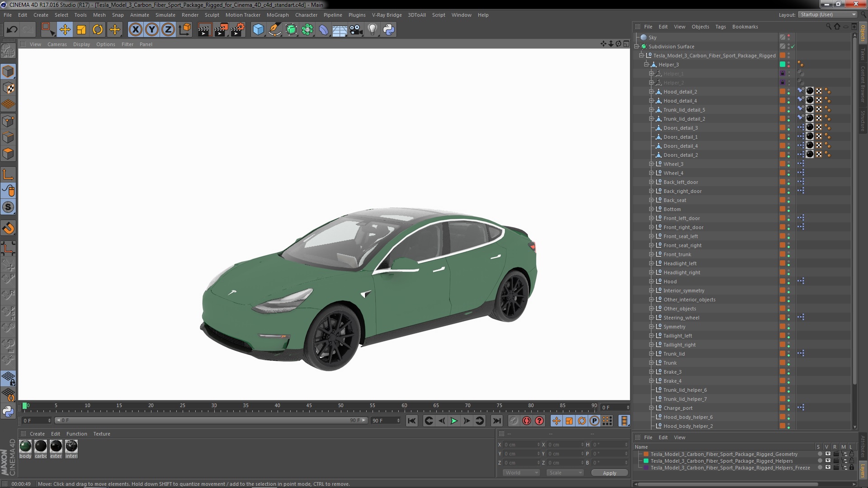Add a Light object
This screenshot has height=488, width=868.
point(372,30)
